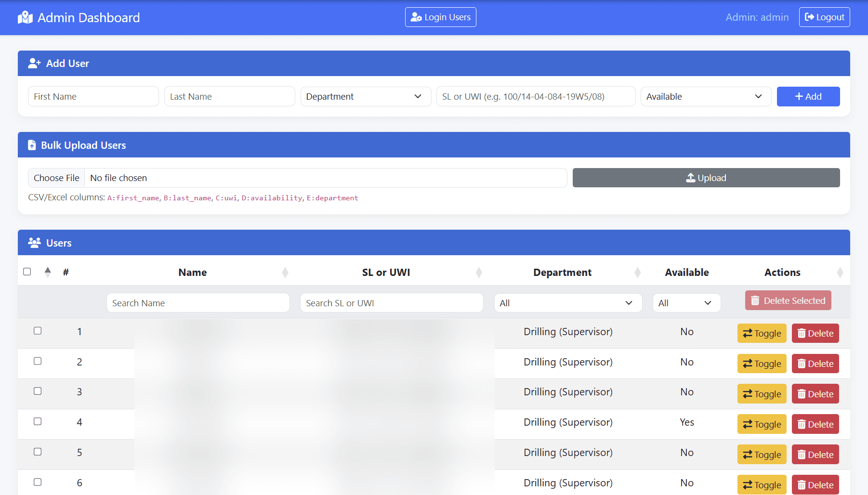Image resolution: width=868 pixels, height=495 pixels.
Task: Click the trash icon on row 4 Delete button
Action: point(802,424)
